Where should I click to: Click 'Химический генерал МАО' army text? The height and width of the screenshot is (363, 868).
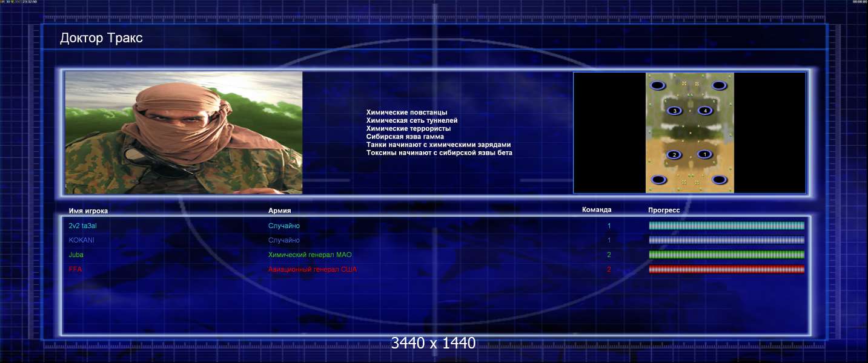pos(310,255)
